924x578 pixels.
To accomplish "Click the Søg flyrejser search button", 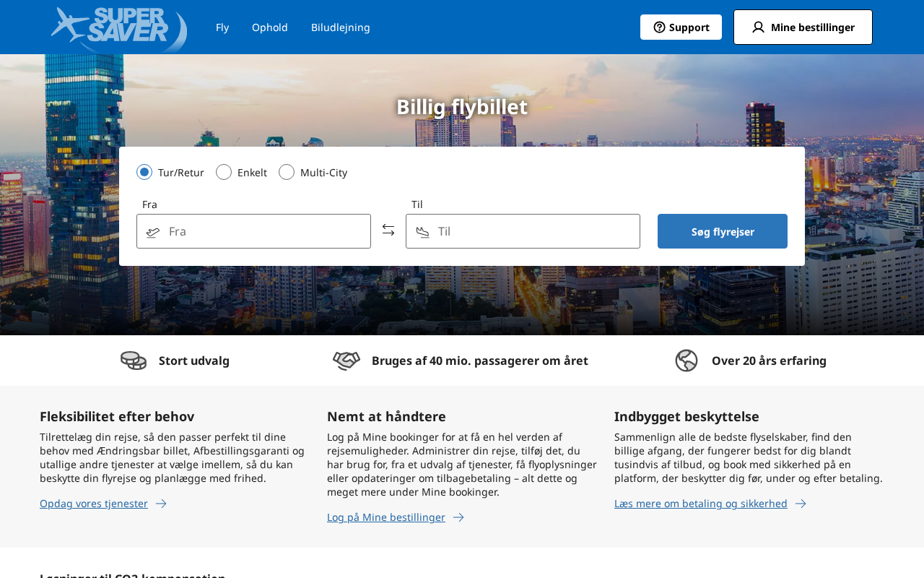I will pos(723,231).
